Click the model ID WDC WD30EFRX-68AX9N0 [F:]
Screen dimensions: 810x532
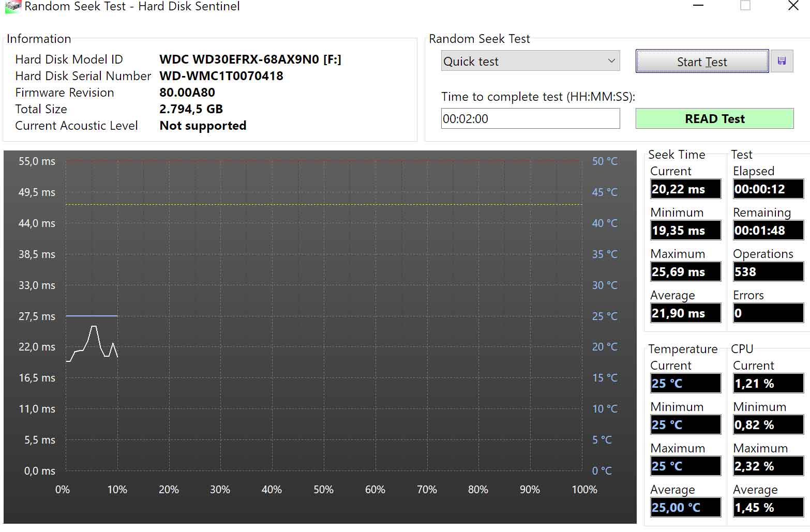click(250, 59)
